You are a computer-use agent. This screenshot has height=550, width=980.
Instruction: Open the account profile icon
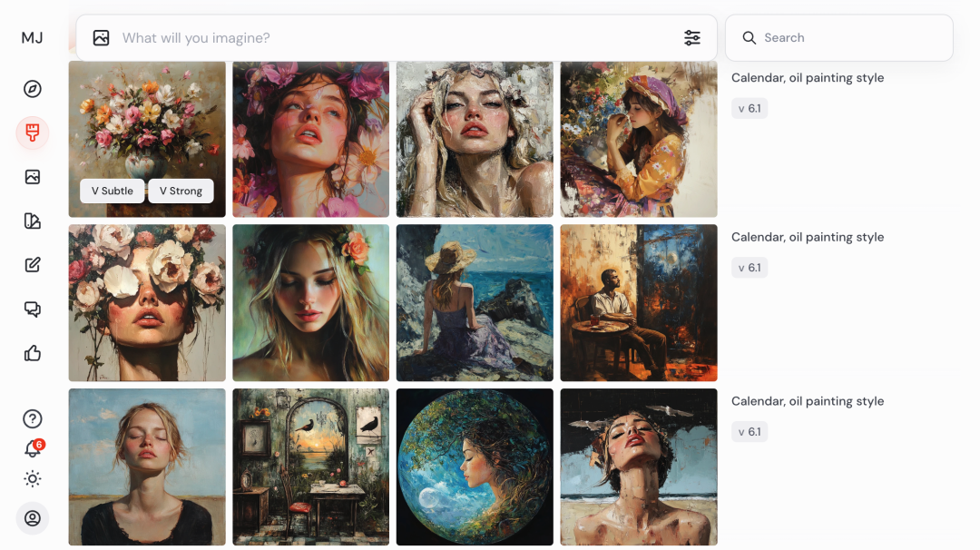pos(33,518)
